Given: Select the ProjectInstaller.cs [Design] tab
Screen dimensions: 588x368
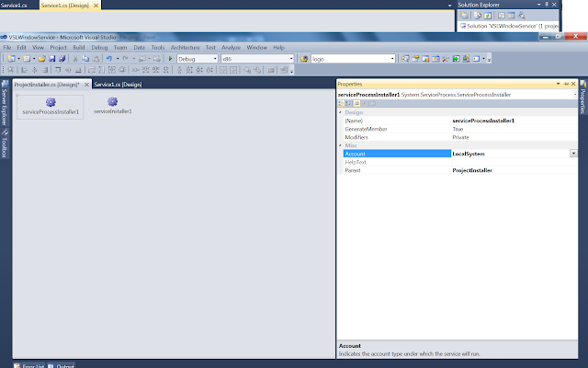Looking at the screenshot, I should point(47,85).
